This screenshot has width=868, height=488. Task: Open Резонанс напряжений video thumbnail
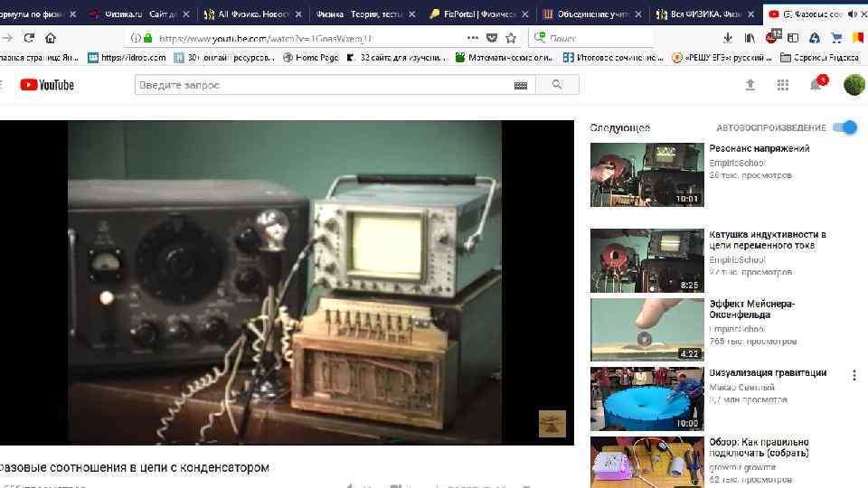(x=646, y=174)
